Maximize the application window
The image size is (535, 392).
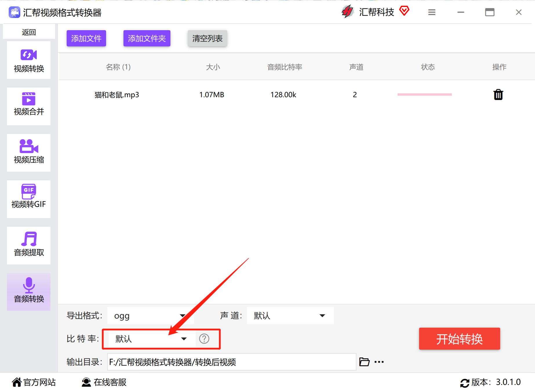(x=490, y=12)
